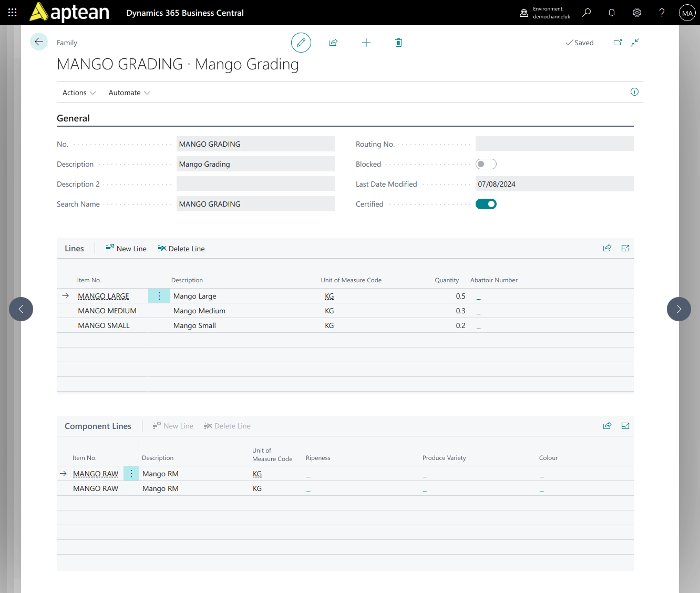Expand the Actions menu
The image size is (700, 593).
[79, 93]
